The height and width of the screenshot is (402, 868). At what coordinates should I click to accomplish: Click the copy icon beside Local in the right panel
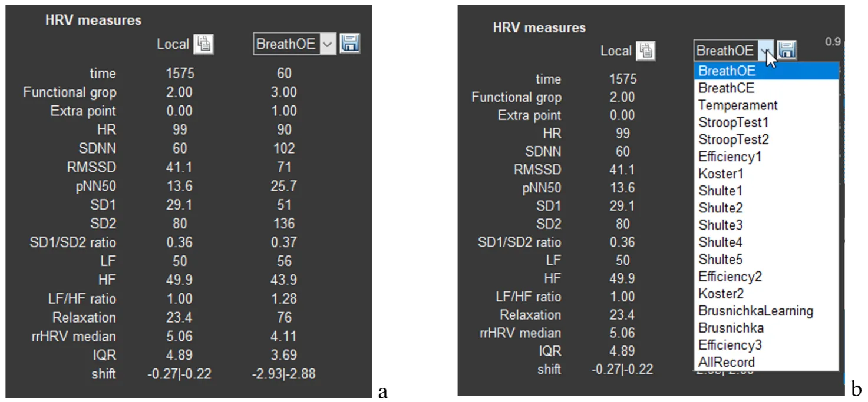646,51
